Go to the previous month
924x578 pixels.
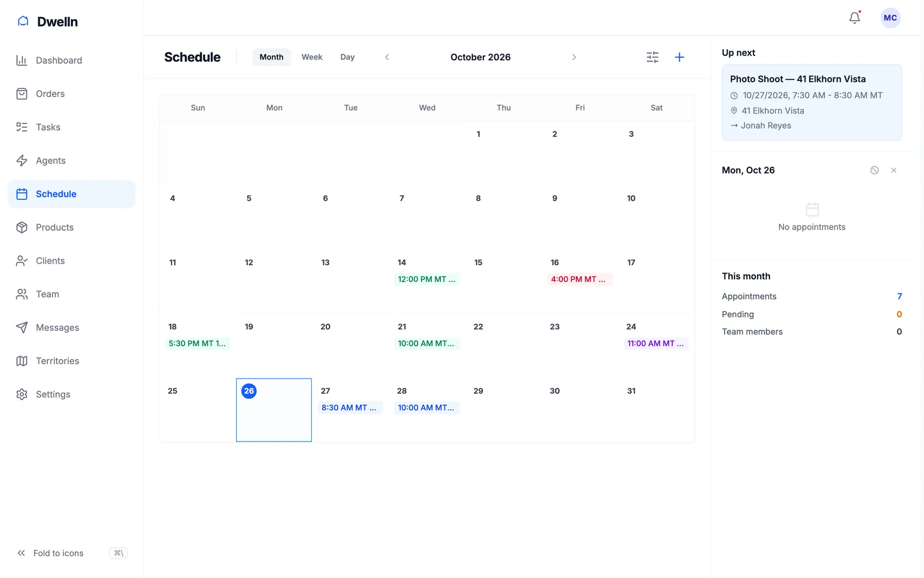click(x=387, y=57)
